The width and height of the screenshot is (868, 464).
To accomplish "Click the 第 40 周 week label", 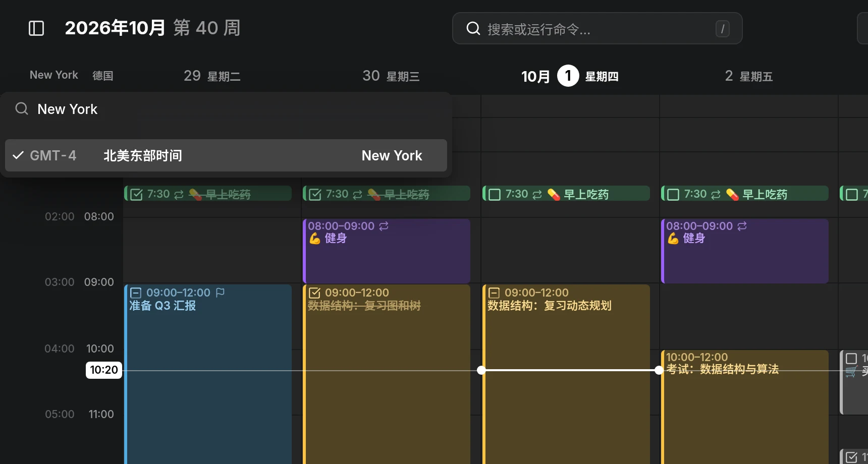I will coord(207,28).
